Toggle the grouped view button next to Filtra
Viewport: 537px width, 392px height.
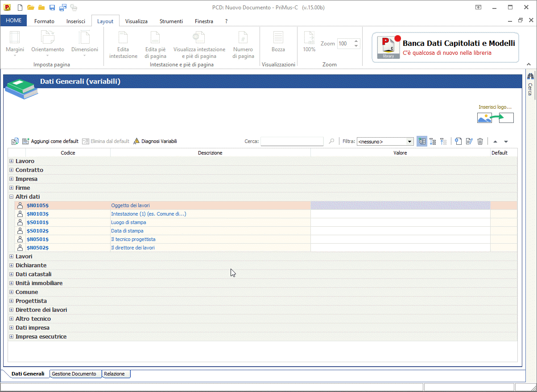pos(421,141)
